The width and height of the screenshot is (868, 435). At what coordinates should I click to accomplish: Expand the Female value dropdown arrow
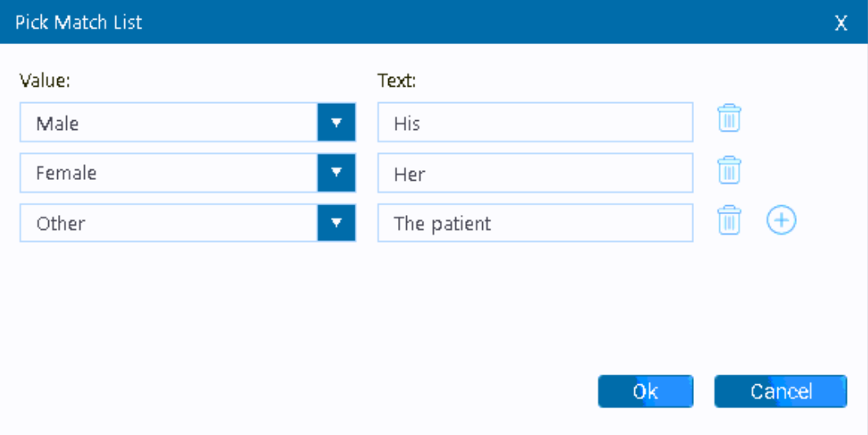(336, 173)
